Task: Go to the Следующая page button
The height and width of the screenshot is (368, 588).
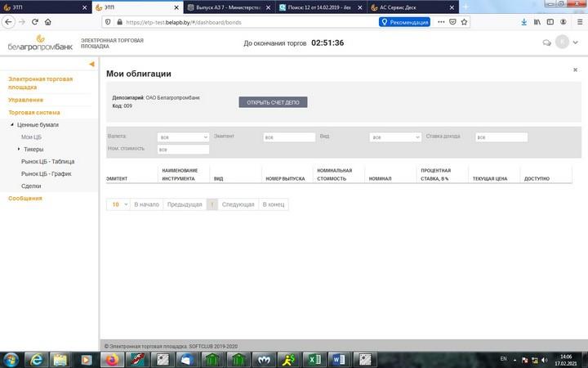Action: (x=238, y=204)
